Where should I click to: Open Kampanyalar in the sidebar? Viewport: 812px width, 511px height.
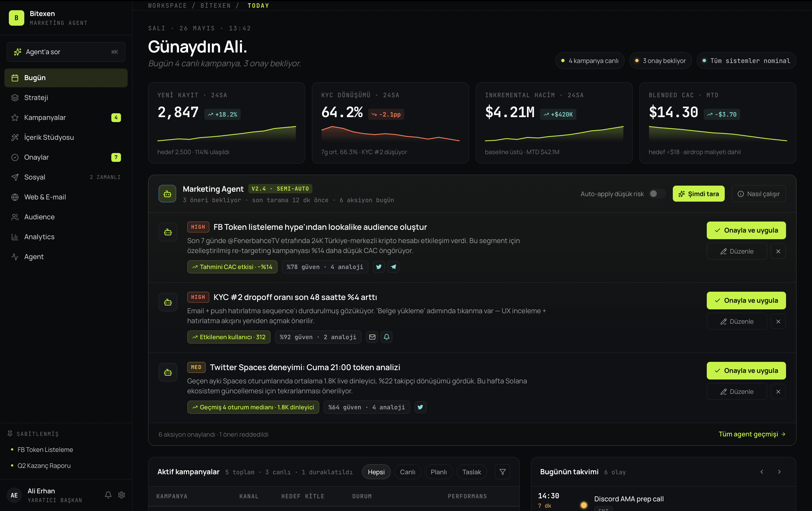pyautogui.click(x=66, y=118)
